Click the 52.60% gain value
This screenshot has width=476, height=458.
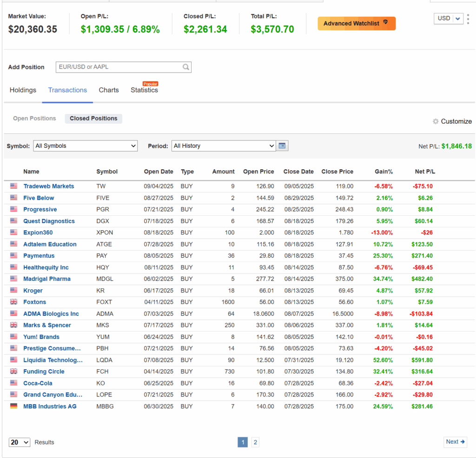383,360
